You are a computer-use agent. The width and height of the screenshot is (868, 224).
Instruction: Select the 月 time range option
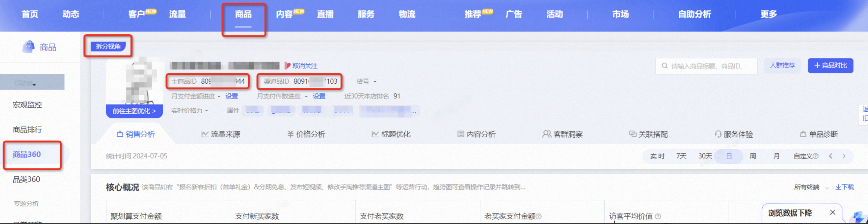[776, 156]
